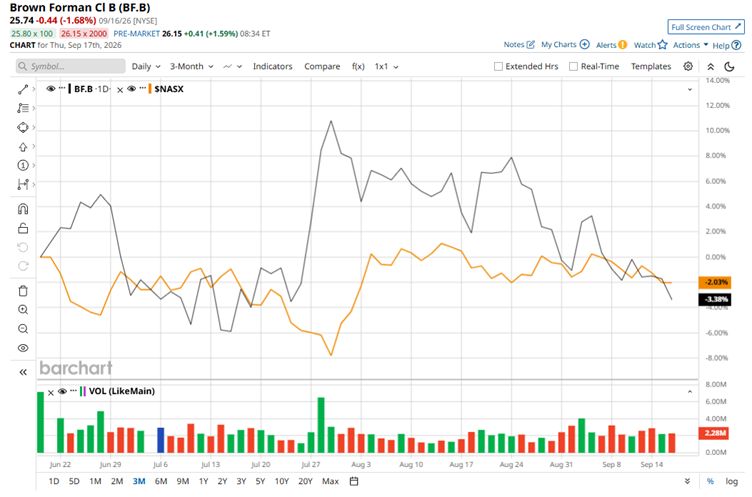752x497 pixels.
Task: Expand the Actions dropdown menu
Action: [x=690, y=45]
